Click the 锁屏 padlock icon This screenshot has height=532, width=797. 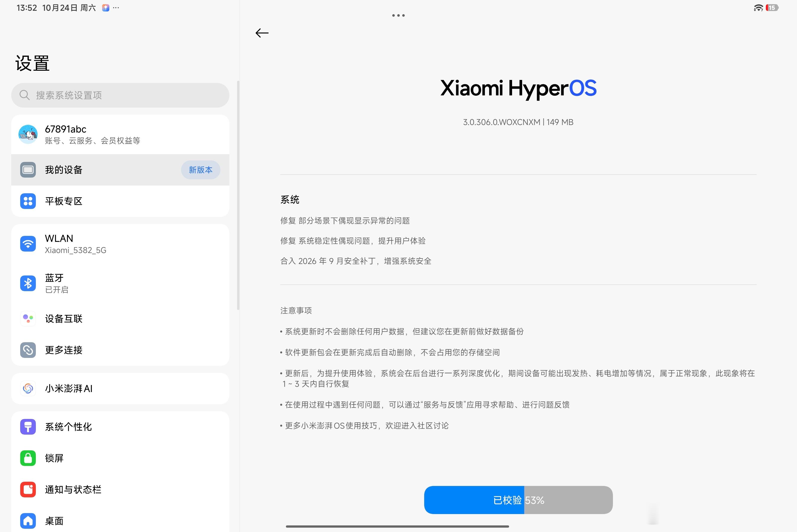click(28, 458)
